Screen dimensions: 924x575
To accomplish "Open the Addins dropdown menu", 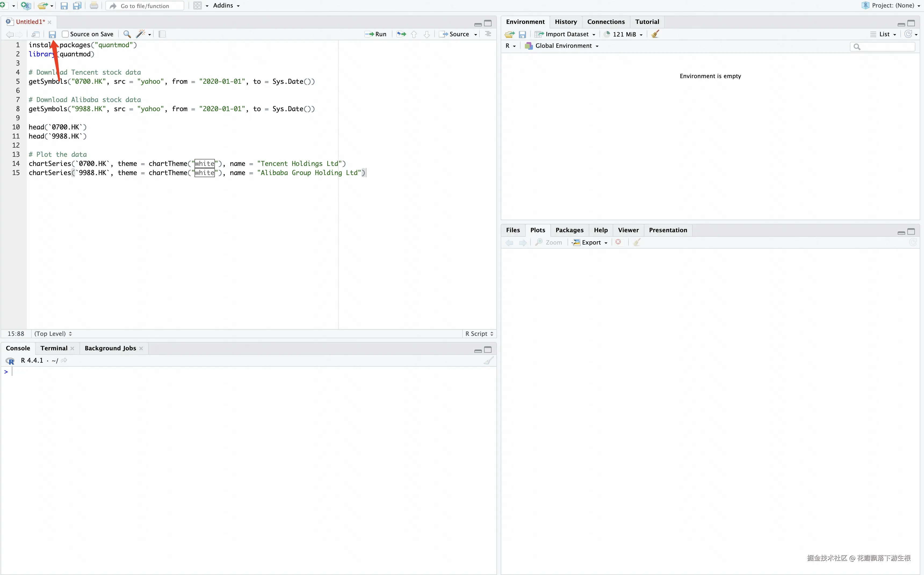I will pos(226,6).
